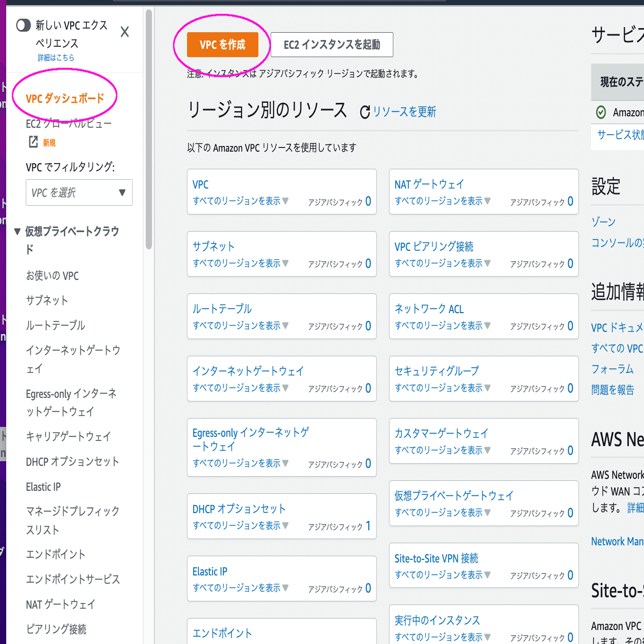
Task: Open the インターネットゲートウェイ card title link
Action: click(x=248, y=371)
